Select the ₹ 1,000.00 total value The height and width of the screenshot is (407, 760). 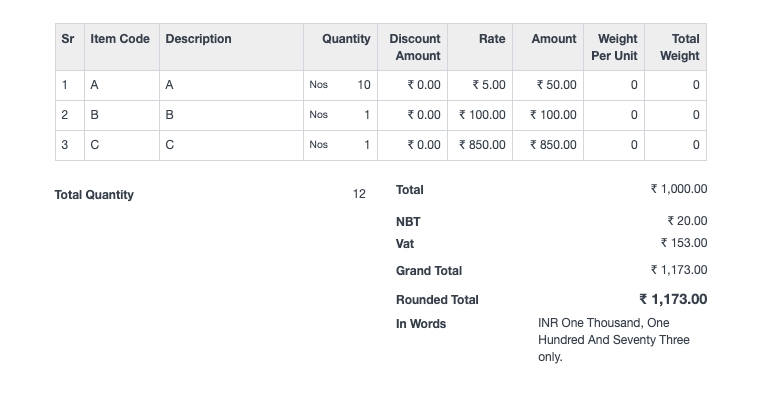[x=678, y=189]
